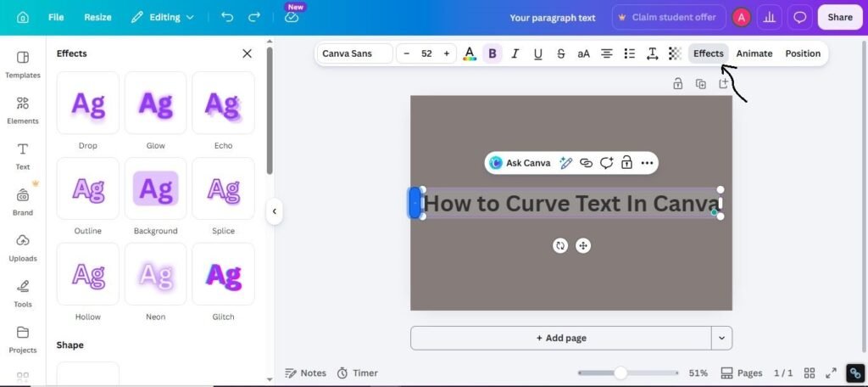Screen dimensions: 868x387
Task: Open the Text sidebar tab
Action: pyautogui.click(x=23, y=157)
